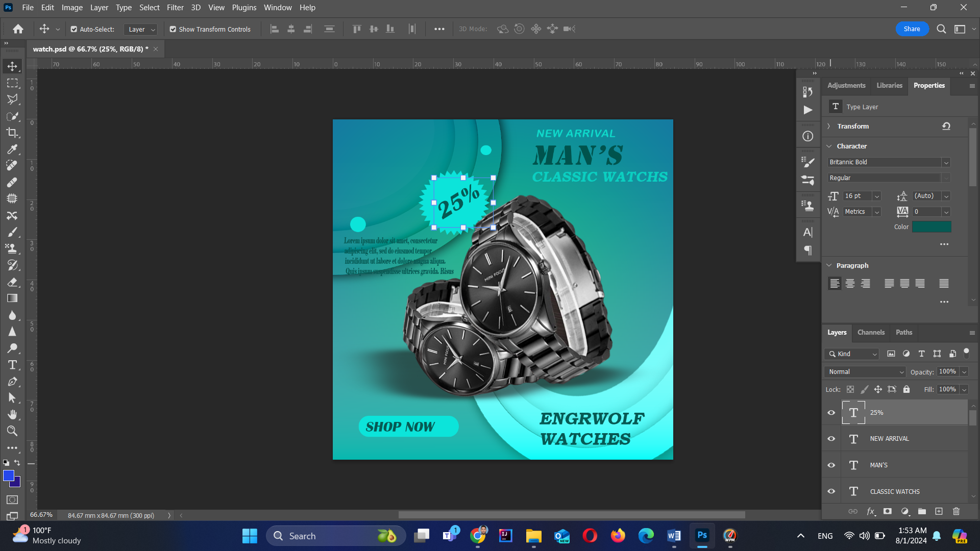The image size is (980, 551).
Task: Open the Normal blend mode dropdown
Action: (x=865, y=372)
